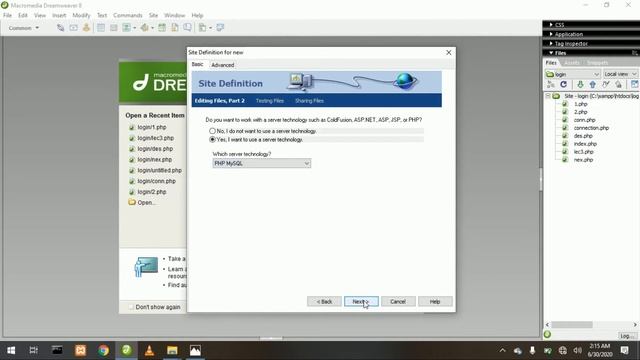The height and width of the screenshot is (360, 640).
Task: Open the 'Which server technology' PHP MySQL dropdown
Action: coord(262,163)
